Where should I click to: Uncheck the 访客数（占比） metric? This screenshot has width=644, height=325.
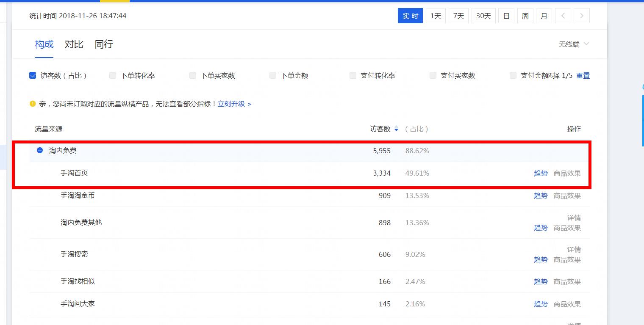32,75
